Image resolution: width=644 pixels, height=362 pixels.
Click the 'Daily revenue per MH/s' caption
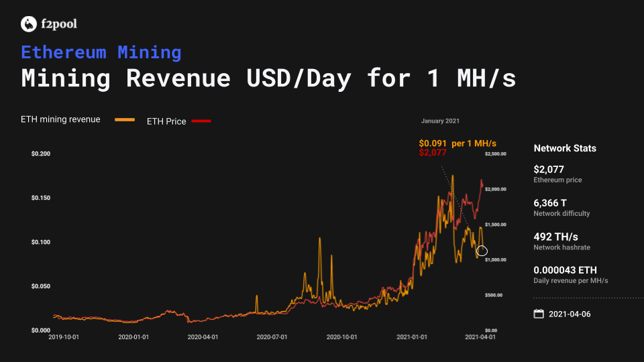click(x=571, y=281)
